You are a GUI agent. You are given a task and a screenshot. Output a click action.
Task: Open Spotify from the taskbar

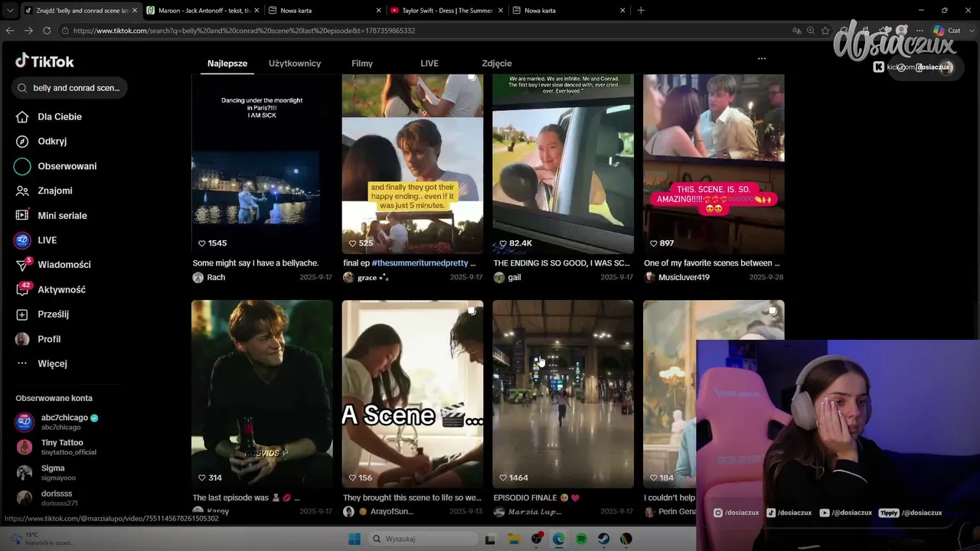coord(581,540)
